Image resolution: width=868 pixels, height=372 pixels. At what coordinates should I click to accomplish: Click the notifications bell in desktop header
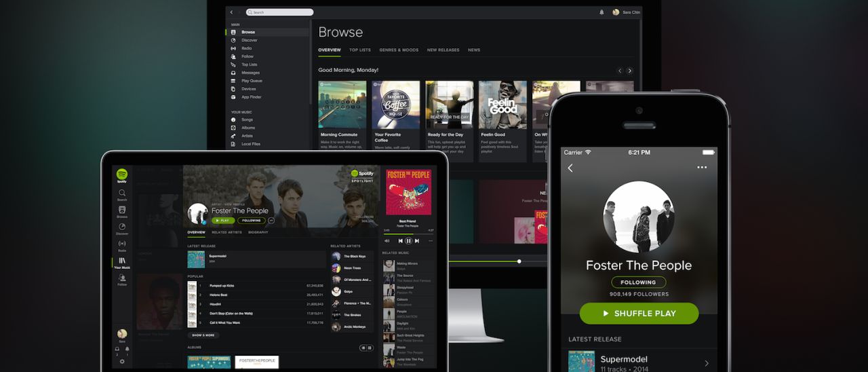pos(601,12)
